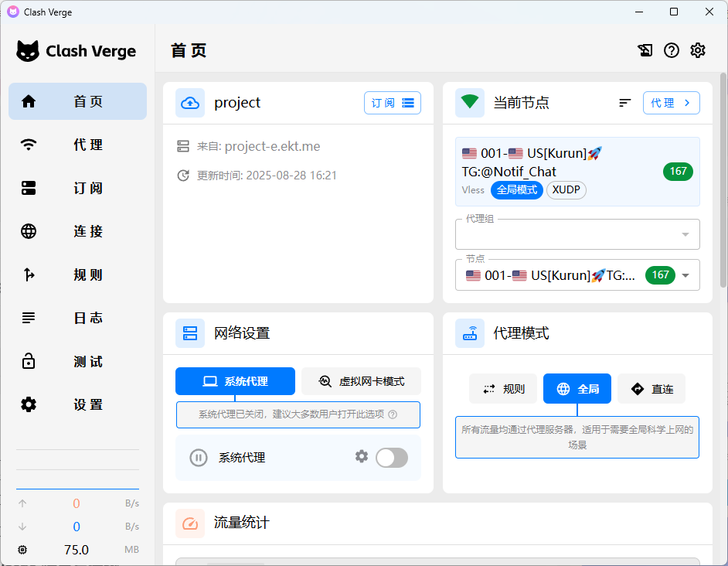Image resolution: width=728 pixels, height=566 pixels.
Task: Open the 节点 selection dropdown
Action: pos(685,275)
